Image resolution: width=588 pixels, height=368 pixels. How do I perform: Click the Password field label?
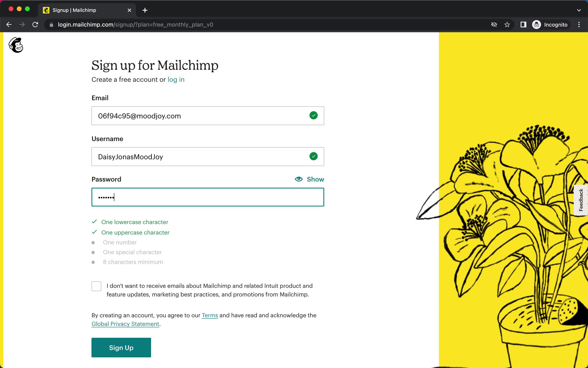[106, 179]
